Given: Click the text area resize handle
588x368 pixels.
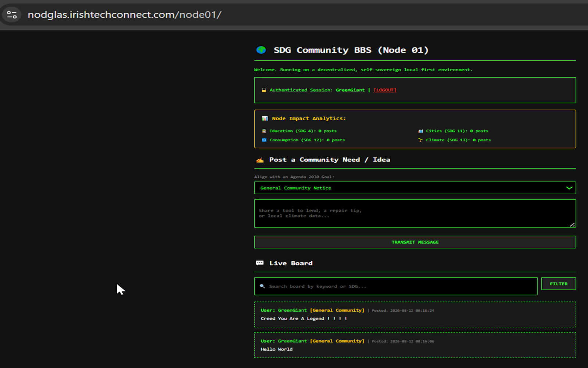Looking at the screenshot, I should (x=572, y=224).
